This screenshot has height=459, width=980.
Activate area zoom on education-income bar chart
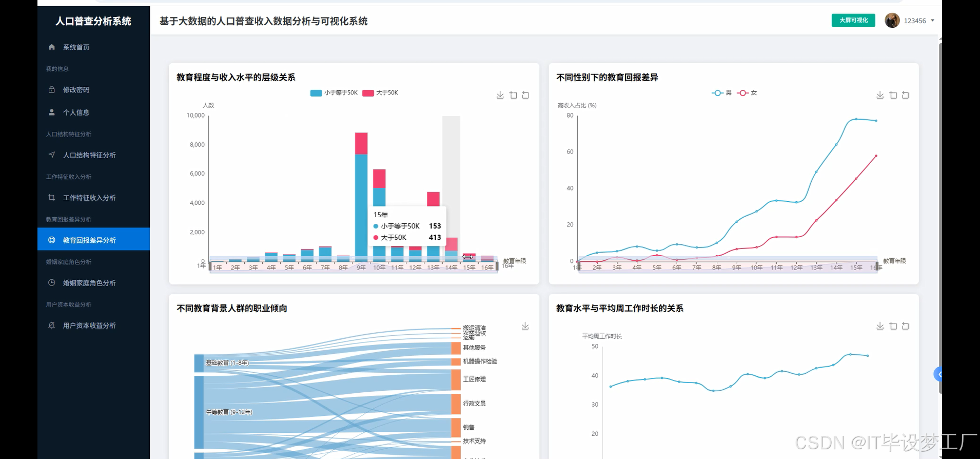click(513, 95)
